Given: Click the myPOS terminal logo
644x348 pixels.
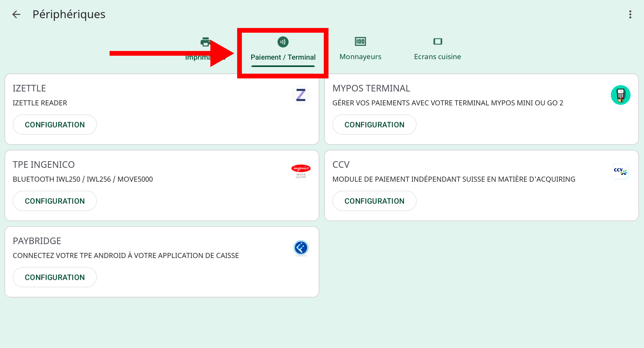Looking at the screenshot, I should tap(620, 95).
